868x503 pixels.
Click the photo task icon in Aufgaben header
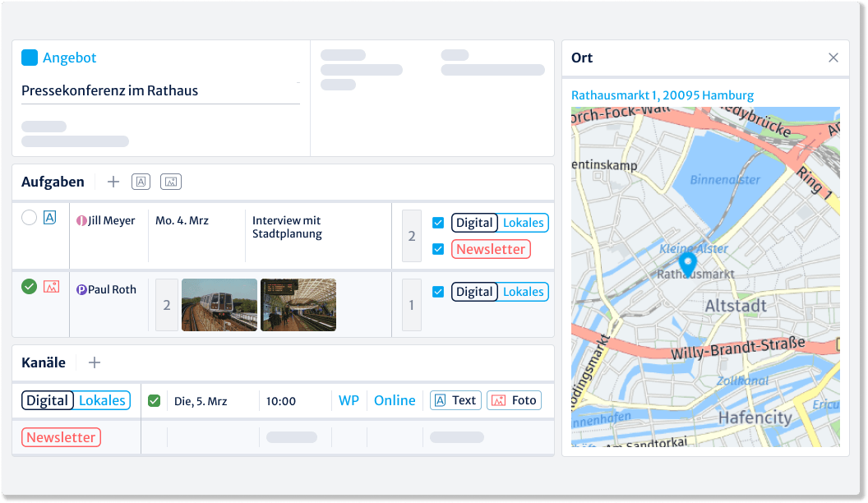point(170,182)
